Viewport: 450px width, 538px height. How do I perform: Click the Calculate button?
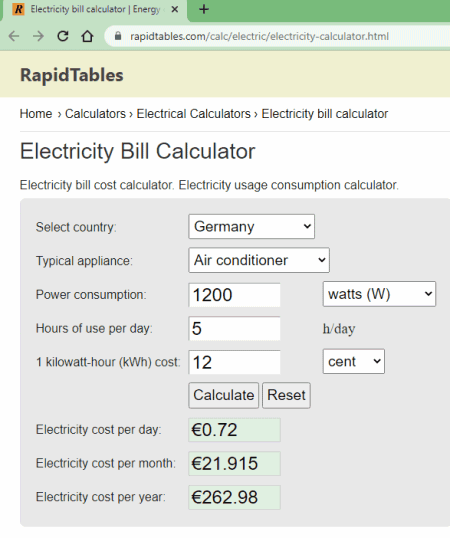point(224,395)
